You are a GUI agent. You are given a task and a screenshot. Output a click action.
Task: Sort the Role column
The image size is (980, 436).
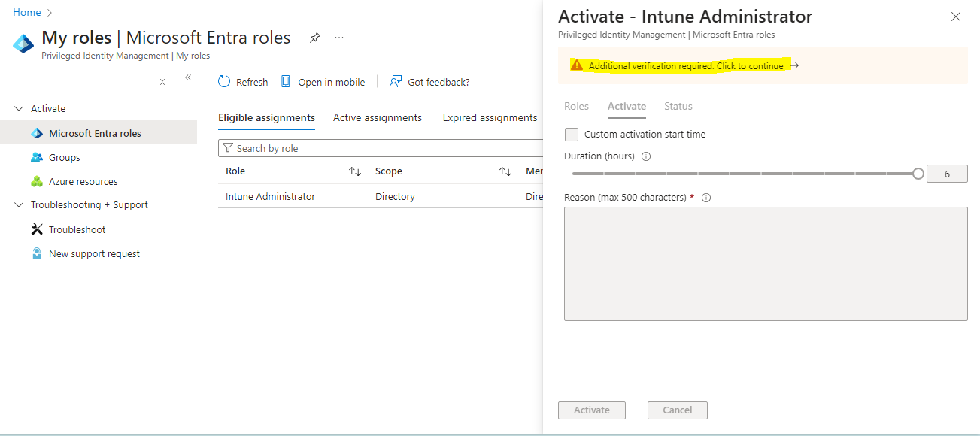click(354, 171)
